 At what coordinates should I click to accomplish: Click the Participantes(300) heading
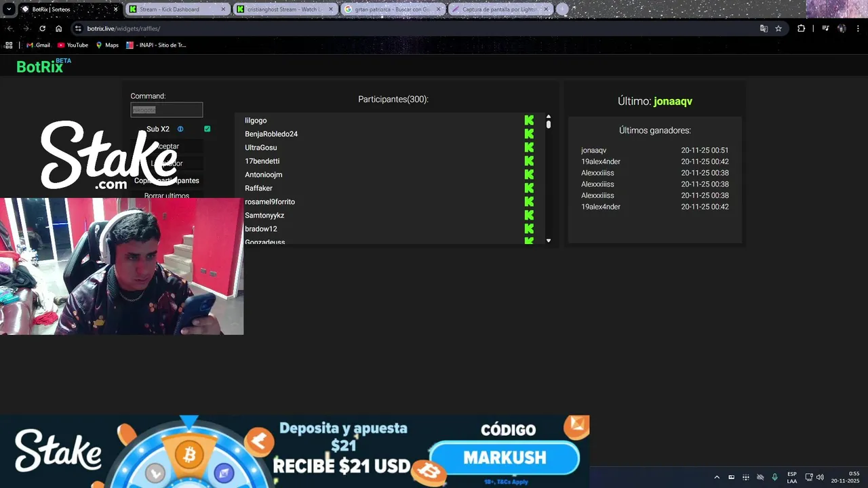click(393, 99)
